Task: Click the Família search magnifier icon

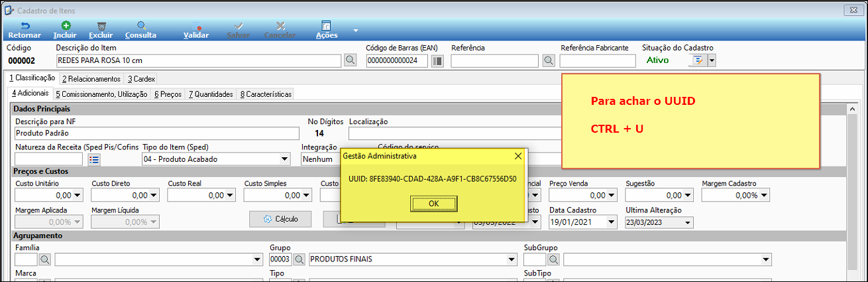Action: (45, 259)
